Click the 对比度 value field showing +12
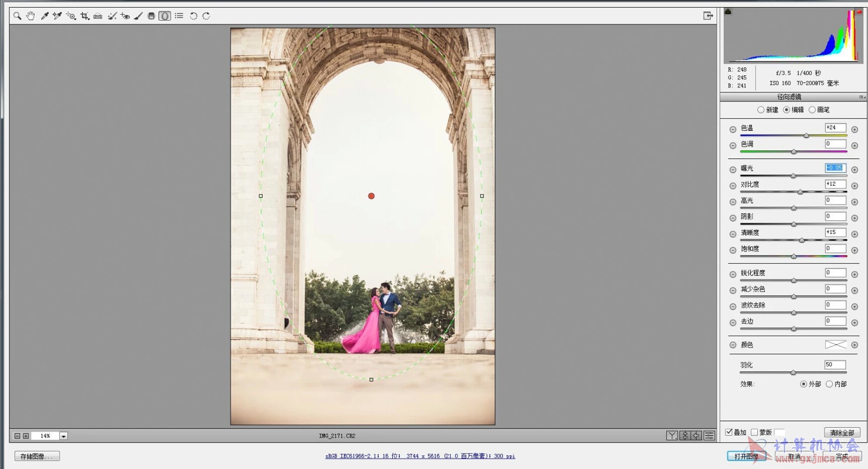The height and width of the screenshot is (469, 868). point(835,184)
